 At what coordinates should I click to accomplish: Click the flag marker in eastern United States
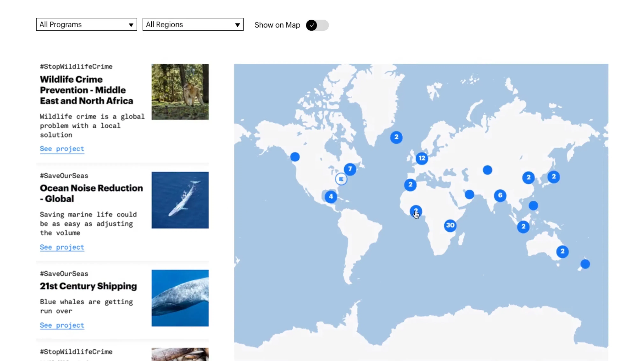point(341,179)
